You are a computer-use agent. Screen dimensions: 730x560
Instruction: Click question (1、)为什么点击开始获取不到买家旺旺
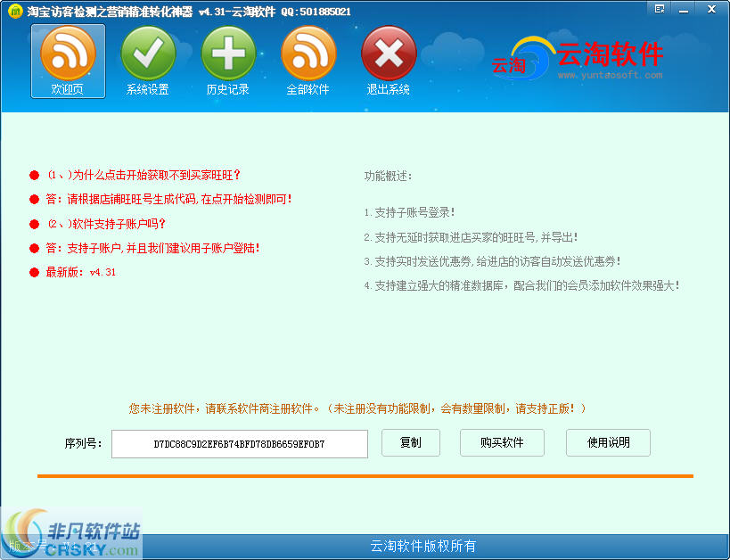[144, 175]
